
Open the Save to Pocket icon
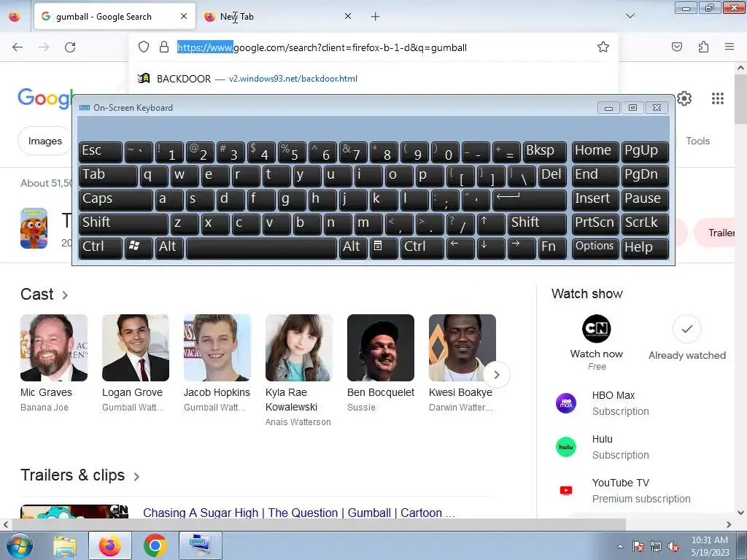[676, 47]
